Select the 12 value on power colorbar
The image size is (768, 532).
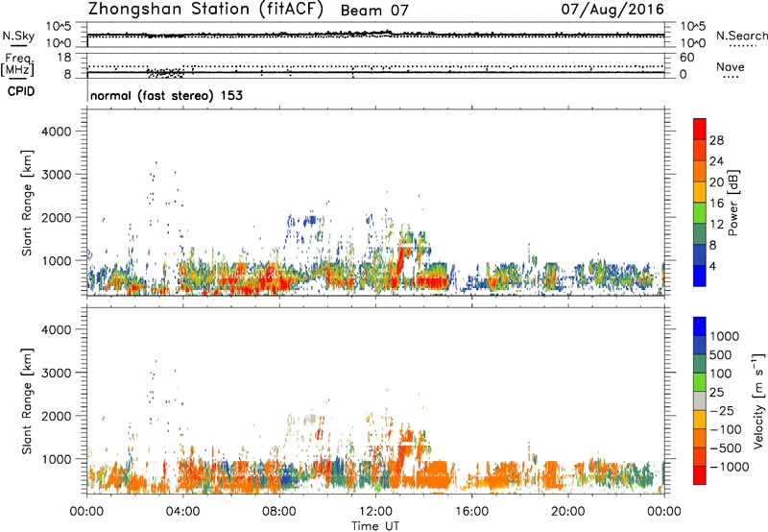click(x=716, y=225)
